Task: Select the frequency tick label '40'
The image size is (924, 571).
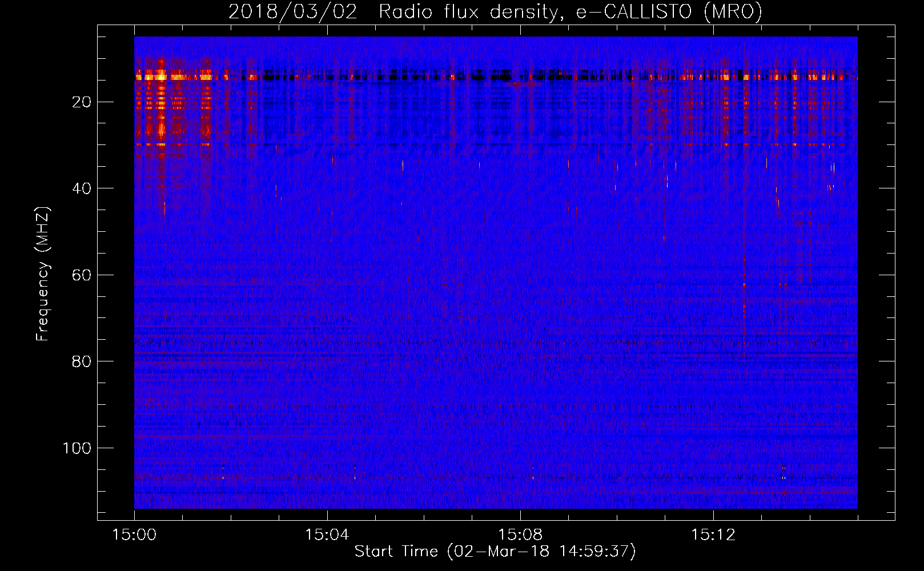Action: pyautogui.click(x=82, y=188)
